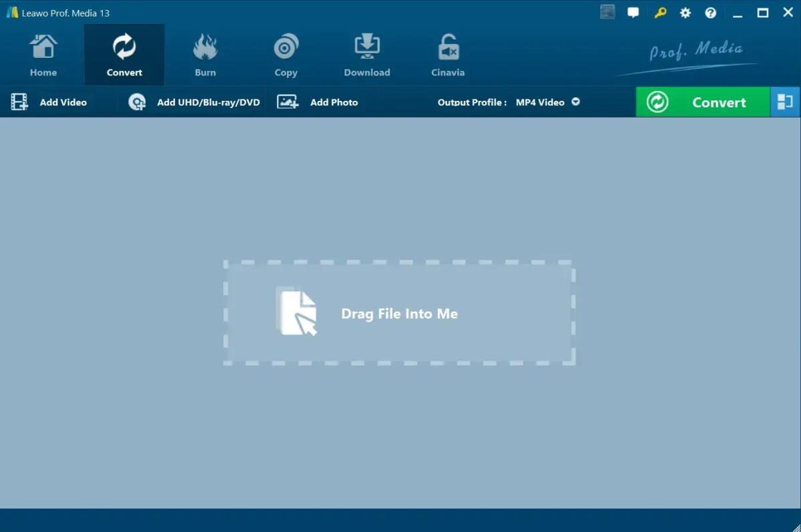Click the Drag File Into Me area
Screen dimensions: 801x532
tap(398, 313)
